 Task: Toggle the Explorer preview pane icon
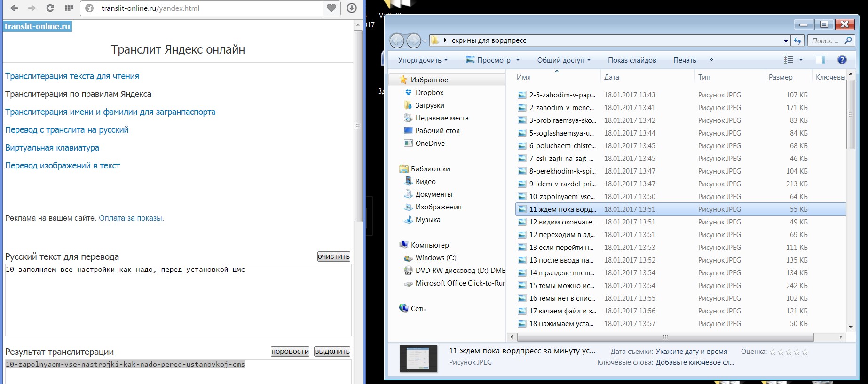tap(821, 60)
